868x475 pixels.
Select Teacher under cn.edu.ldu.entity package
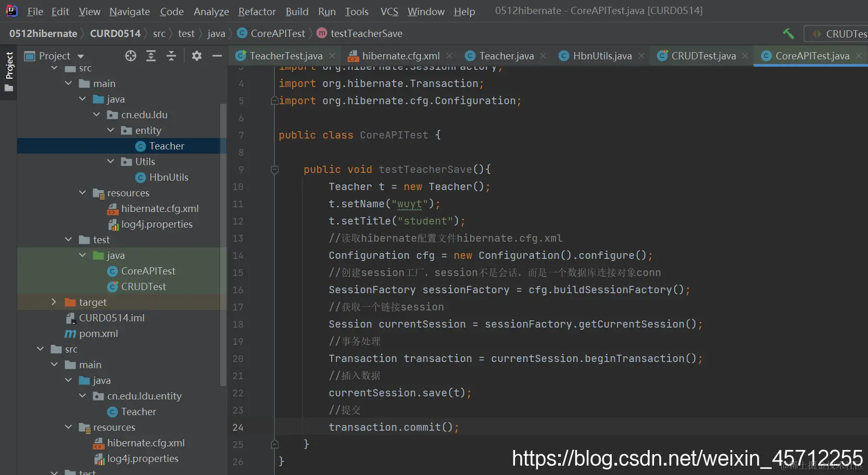point(139,411)
